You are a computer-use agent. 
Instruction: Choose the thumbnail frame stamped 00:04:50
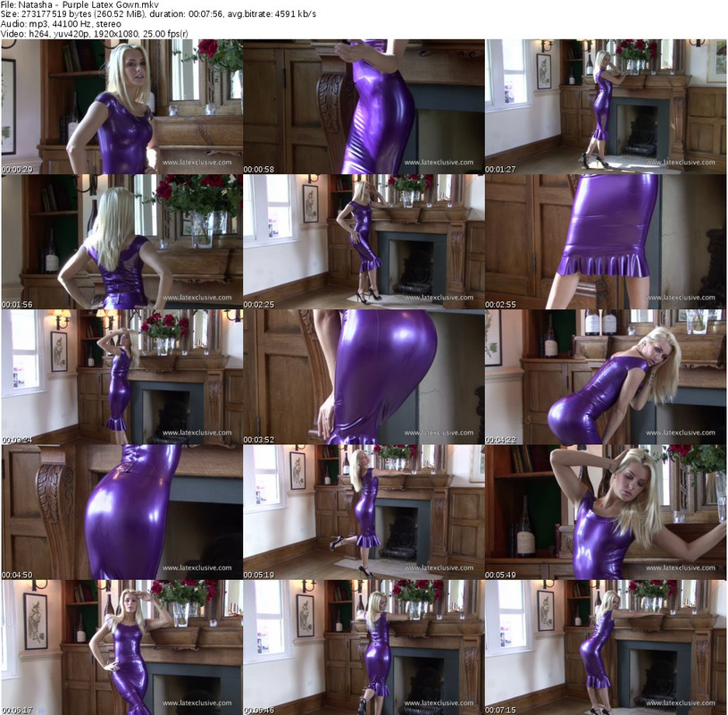pyautogui.click(x=121, y=512)
